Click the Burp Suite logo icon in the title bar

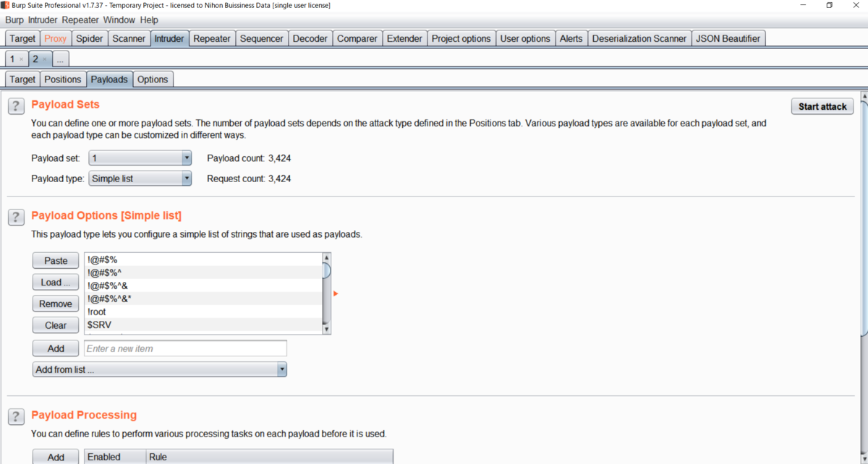coord(5,5)
